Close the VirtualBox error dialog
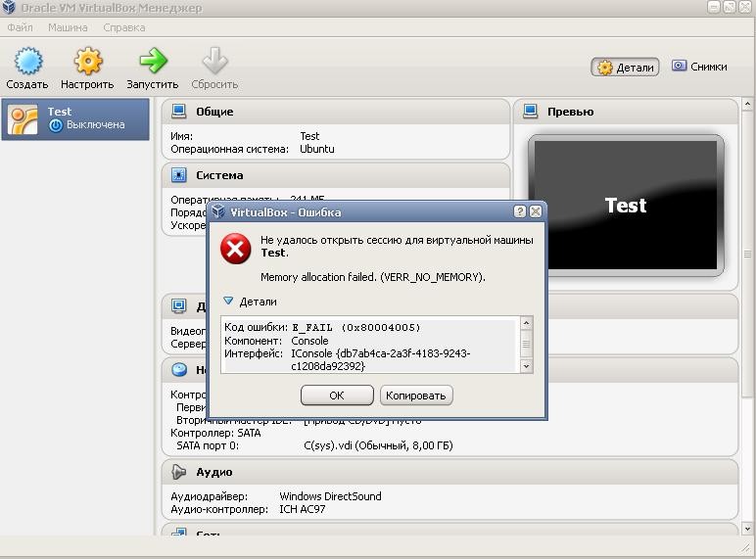The width and height of the screenshot is (756, 559). [x=536, y=211]
